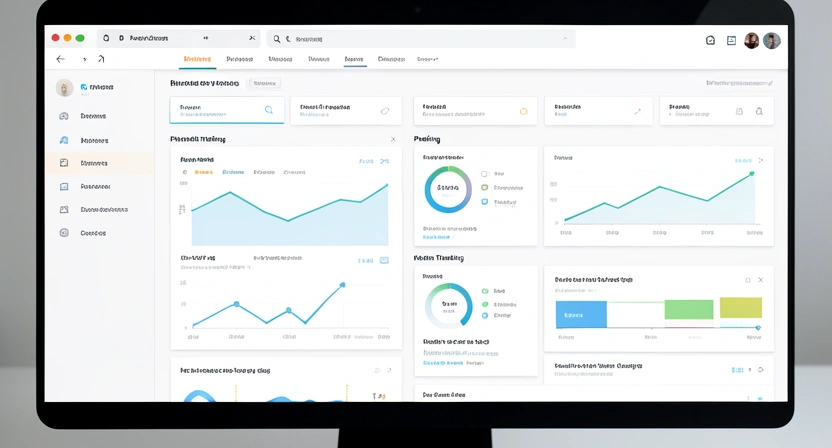Click the back arrow in the navigation bar
832x448 pixels.
click(60, 59)
